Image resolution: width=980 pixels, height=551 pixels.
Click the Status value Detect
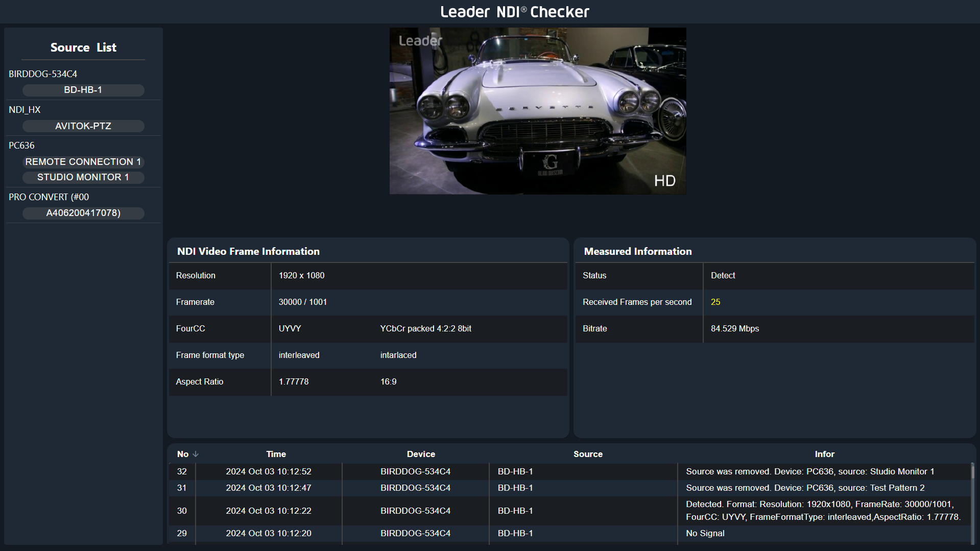point(723,275)
